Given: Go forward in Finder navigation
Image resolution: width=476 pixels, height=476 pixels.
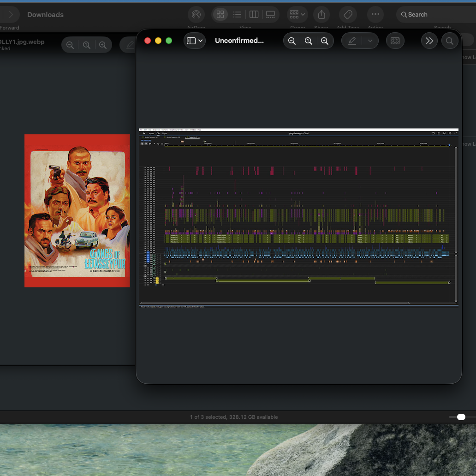Looking at the screenshot, I should [x=11, y=15].
